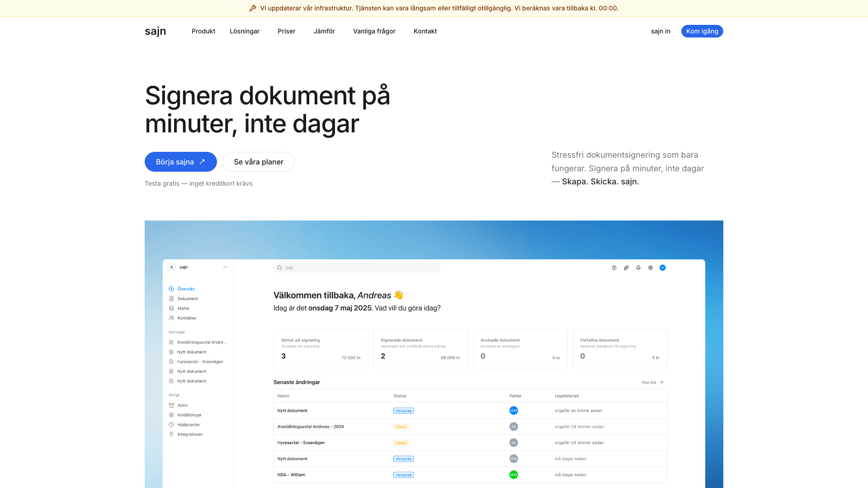Click the Kom igång button
The image size is (868, 488).
pyautogui.click(x=702, y=31)
